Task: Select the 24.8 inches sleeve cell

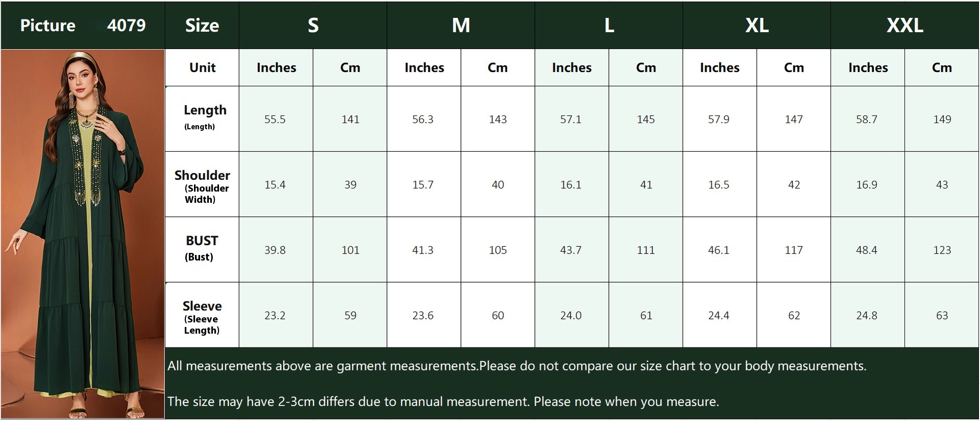Action: 867,315
